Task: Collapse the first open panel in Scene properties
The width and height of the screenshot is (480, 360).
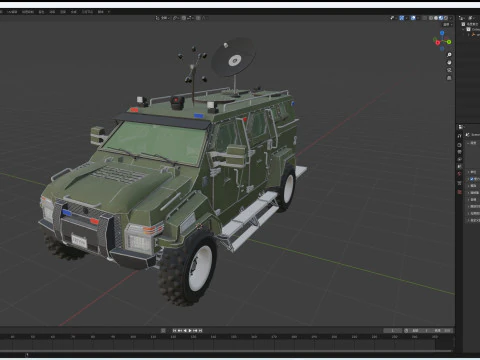Action: 468,143
